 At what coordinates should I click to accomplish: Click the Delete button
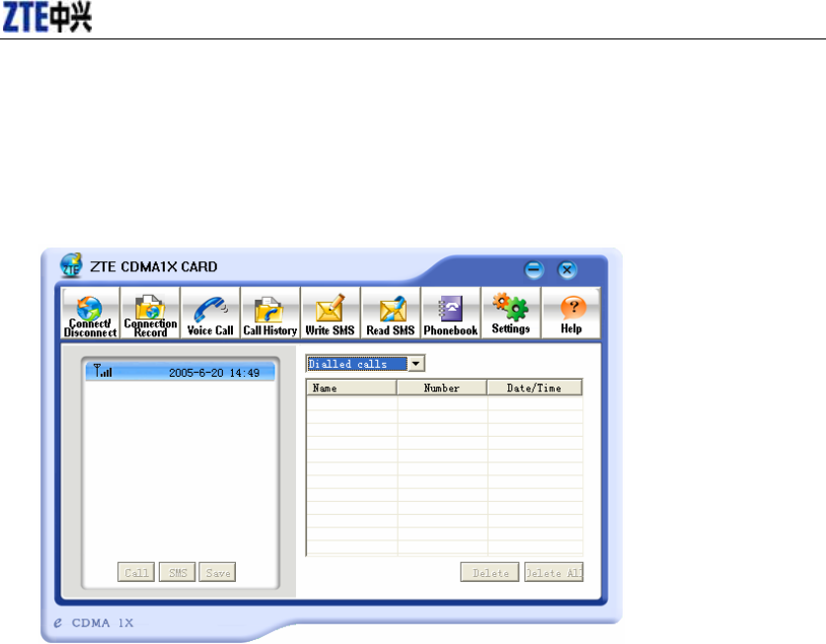pyautogui.click(x=489, y=572)
